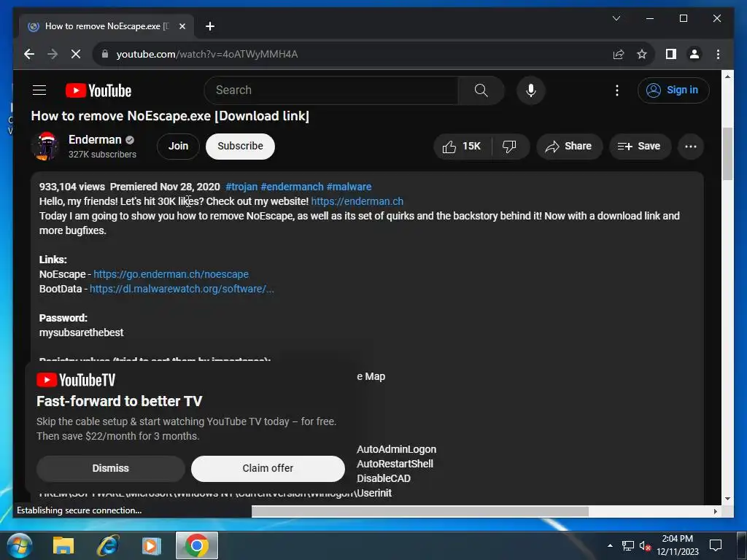Open YouTube settings three-dot menu
The width and height of the screenshot is (747, 560).
pyautogui.click(x=617, y=90)
